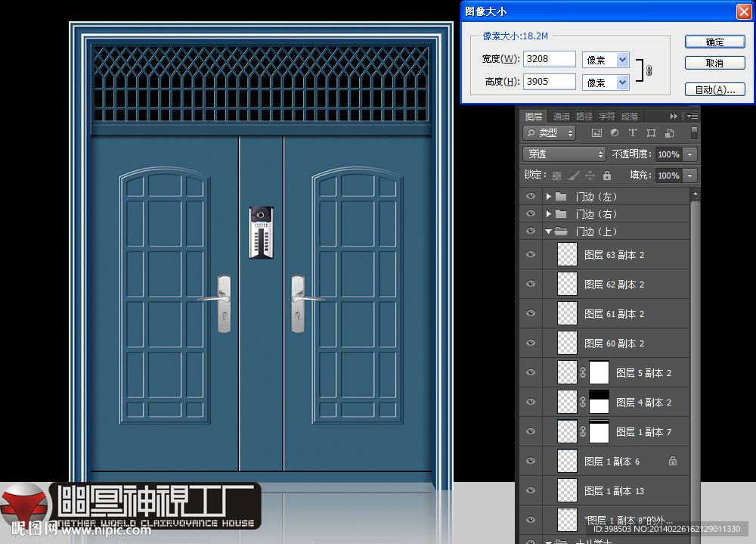Image resolution: width=756 pixels, height=544 pixels.
Task: Select layer name 图层 61 副本 2
Action: click(x=614, y=314)
